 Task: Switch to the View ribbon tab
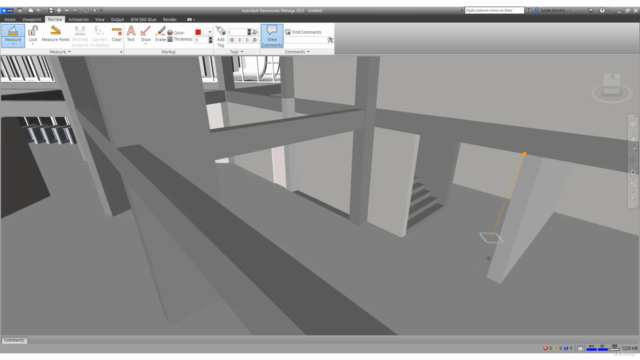(x=100, y=19)
